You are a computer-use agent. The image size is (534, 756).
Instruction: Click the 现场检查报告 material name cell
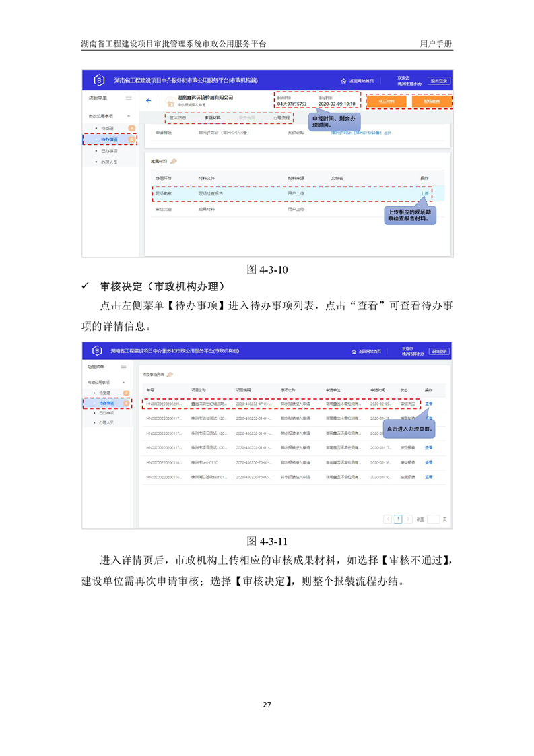coord(211,194)
